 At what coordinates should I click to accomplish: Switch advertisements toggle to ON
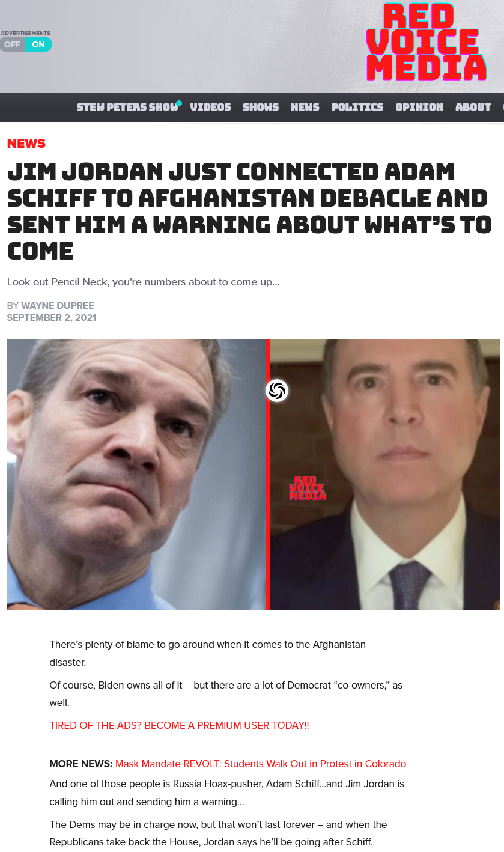click(38, 44)
